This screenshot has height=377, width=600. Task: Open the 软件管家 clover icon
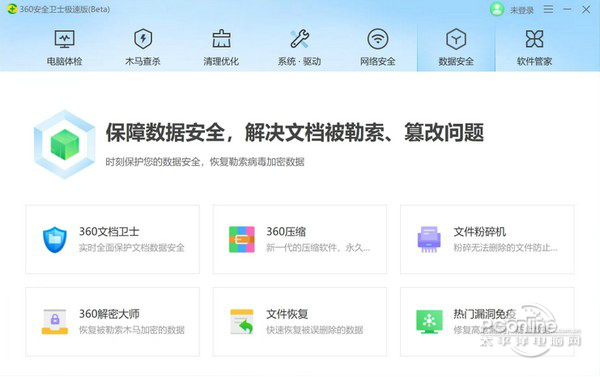click(x=534, y=39)
